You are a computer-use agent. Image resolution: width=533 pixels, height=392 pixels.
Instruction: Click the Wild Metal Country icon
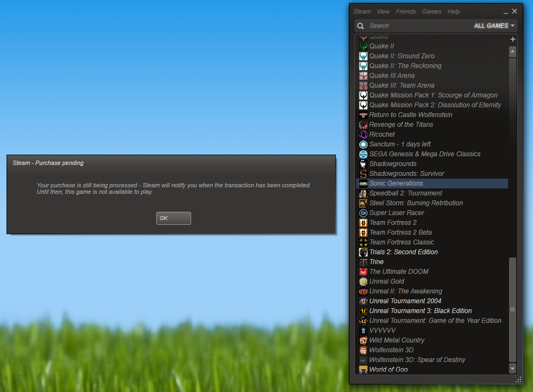tap(363, 340)
